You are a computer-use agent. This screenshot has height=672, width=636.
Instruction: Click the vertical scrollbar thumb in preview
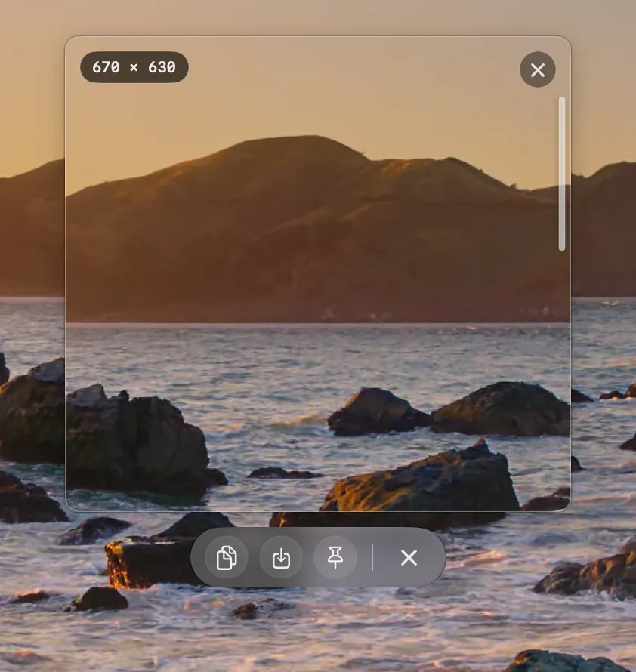[x=562, y=174]
